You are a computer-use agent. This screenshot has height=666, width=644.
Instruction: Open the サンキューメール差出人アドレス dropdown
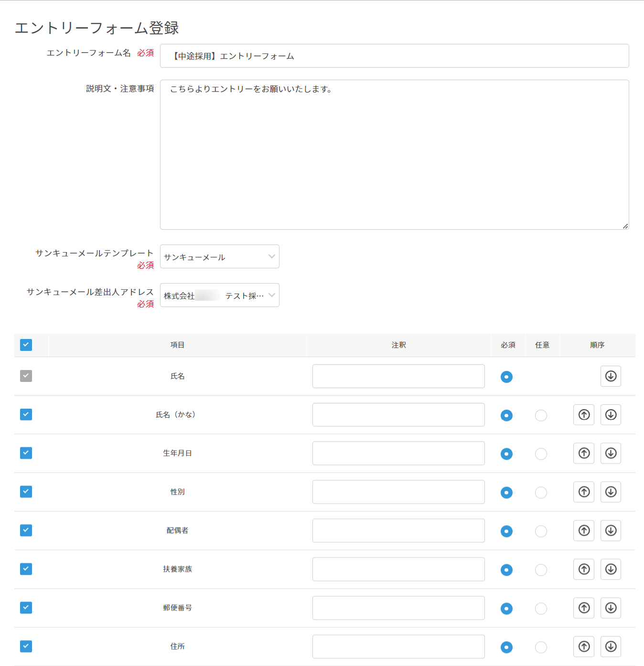[219, 296]
